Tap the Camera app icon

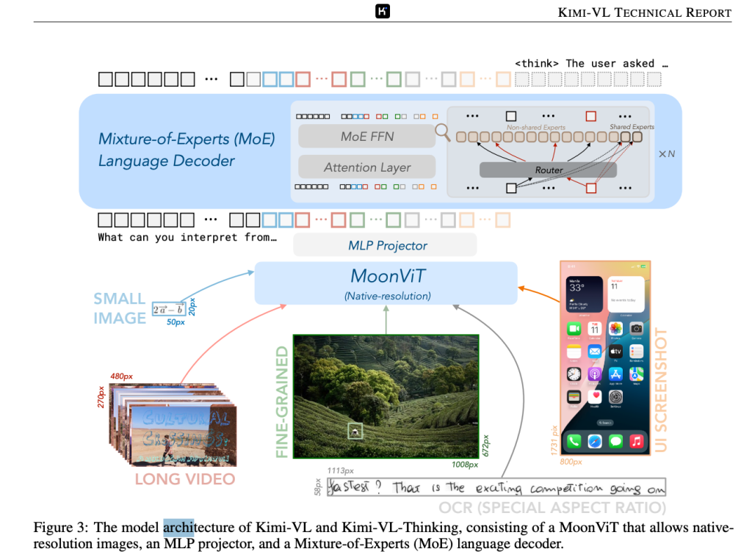(636, 329)
